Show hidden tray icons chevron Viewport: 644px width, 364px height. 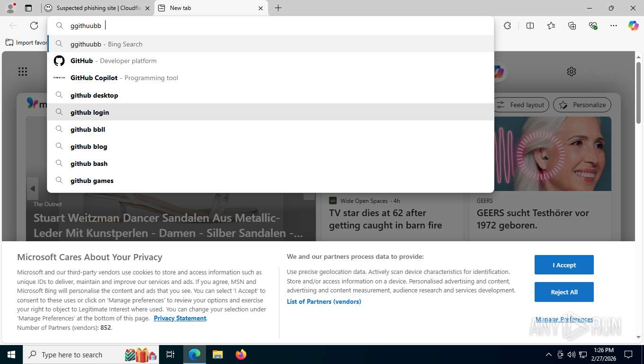click(549, 355)
